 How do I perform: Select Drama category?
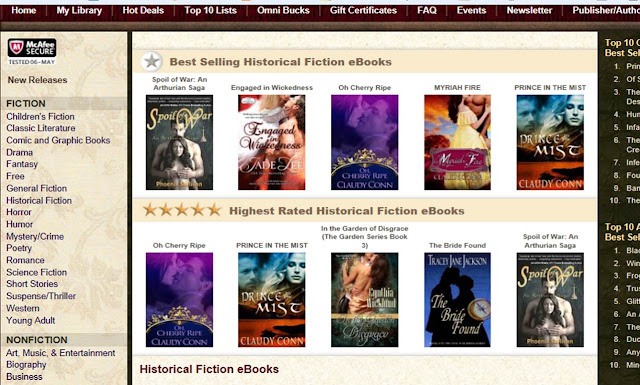20,152
